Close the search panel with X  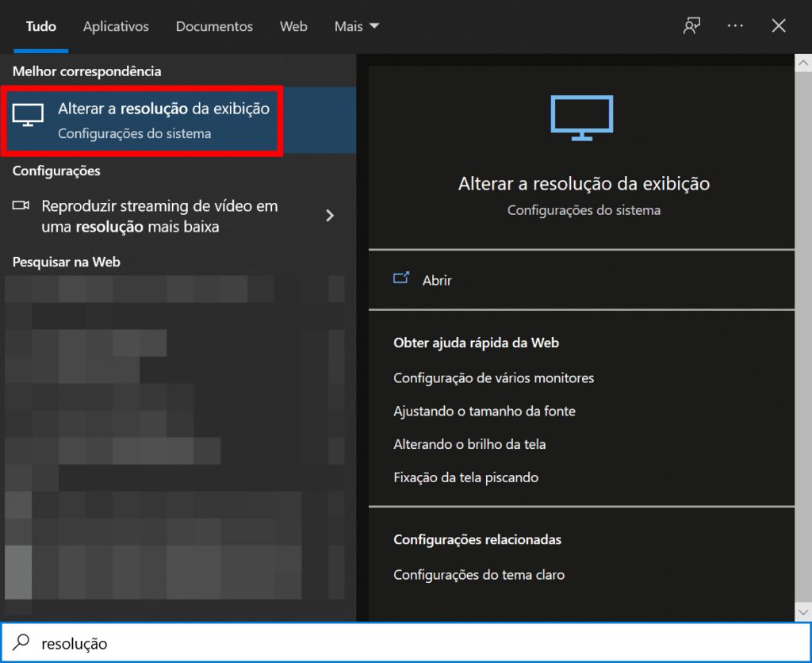pos(779,26)
